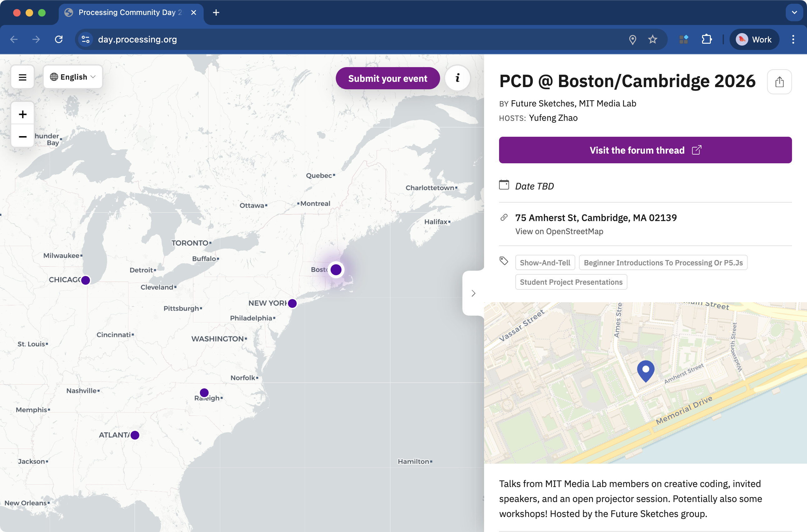Click the Date TBD text

tap(534, 186)
